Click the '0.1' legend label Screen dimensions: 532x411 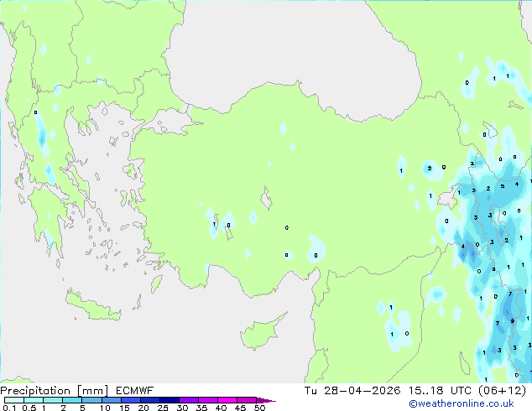[9, 408]
